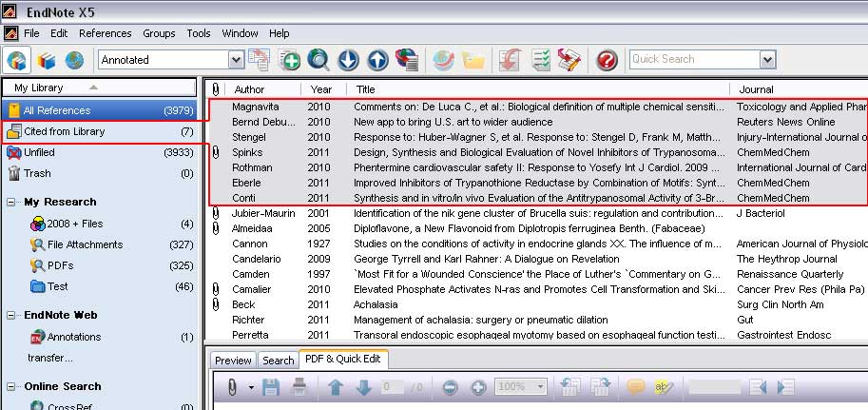Collapse the Online Search group set
Screen dimensions: 868x410
tap(10, 387)
